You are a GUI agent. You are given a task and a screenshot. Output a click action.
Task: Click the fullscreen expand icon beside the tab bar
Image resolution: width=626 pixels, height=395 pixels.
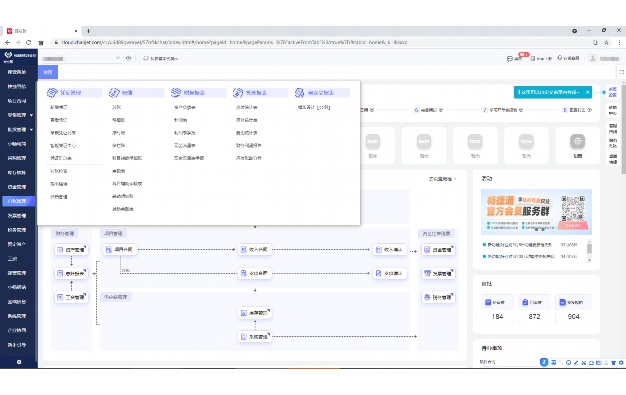[621, 72]
